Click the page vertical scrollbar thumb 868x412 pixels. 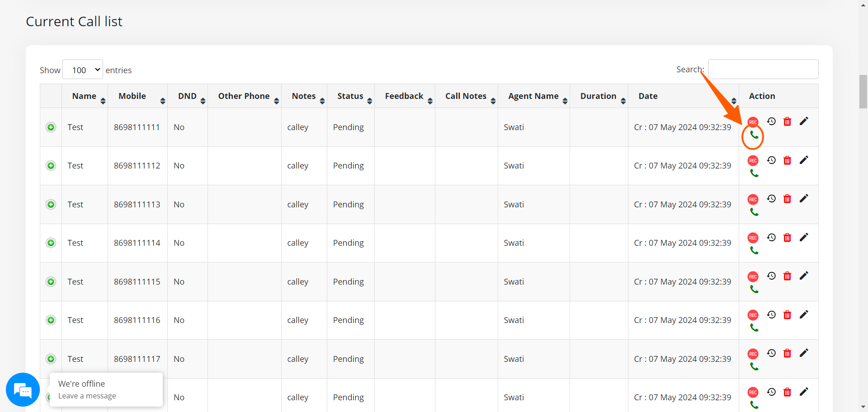coord(863,92)
